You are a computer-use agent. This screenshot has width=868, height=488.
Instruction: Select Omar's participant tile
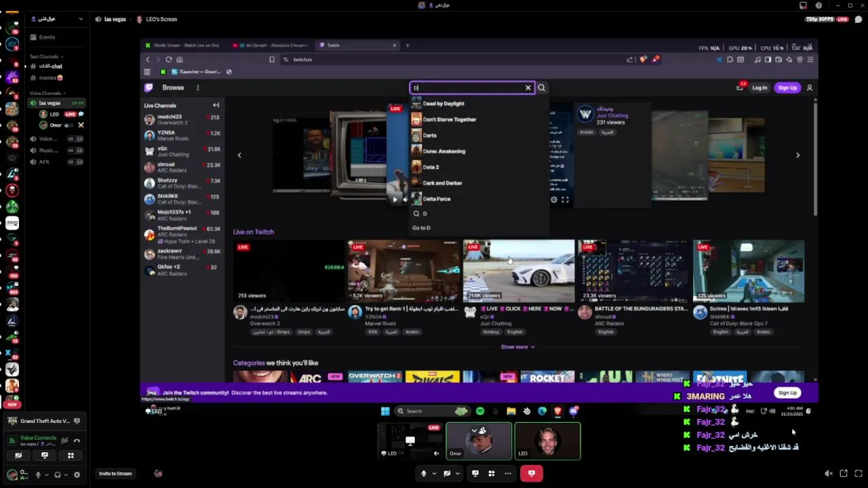click(478, 441)
